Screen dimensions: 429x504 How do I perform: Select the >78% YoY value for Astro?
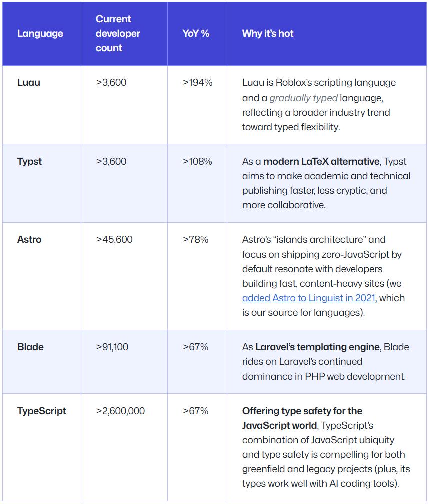click(x=195, y=240)
